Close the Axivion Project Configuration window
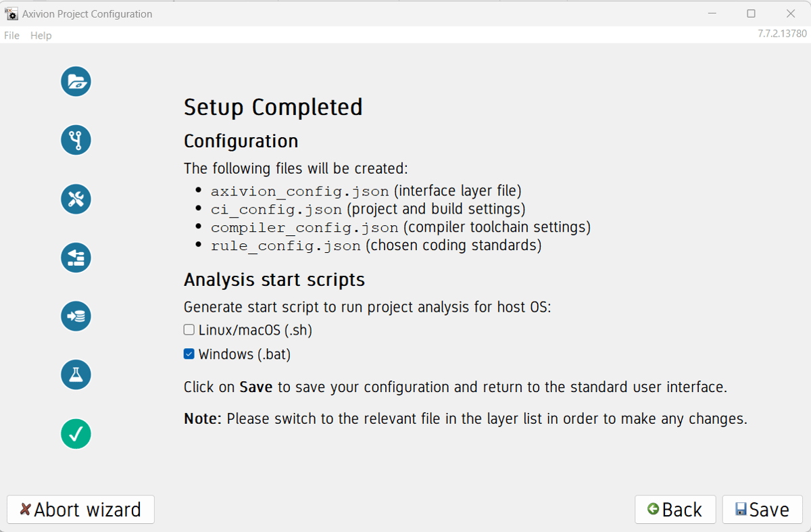 coord(791,14)
